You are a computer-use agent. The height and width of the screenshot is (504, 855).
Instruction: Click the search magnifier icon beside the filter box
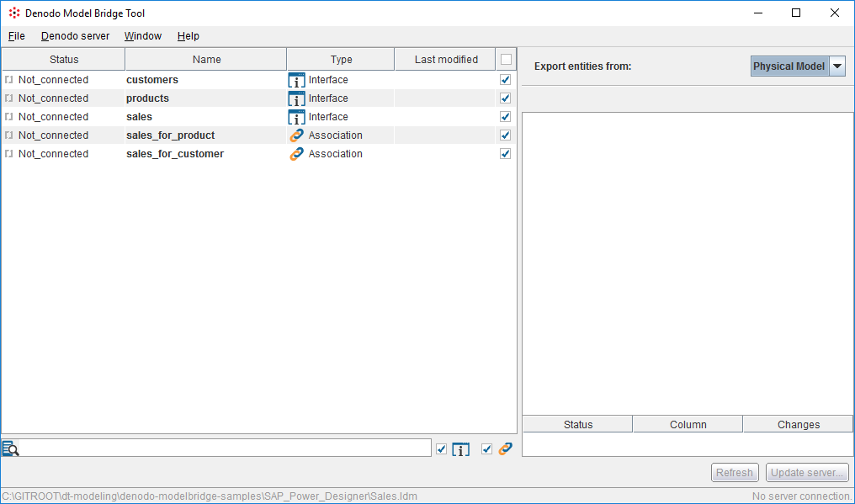pos(10,448)
